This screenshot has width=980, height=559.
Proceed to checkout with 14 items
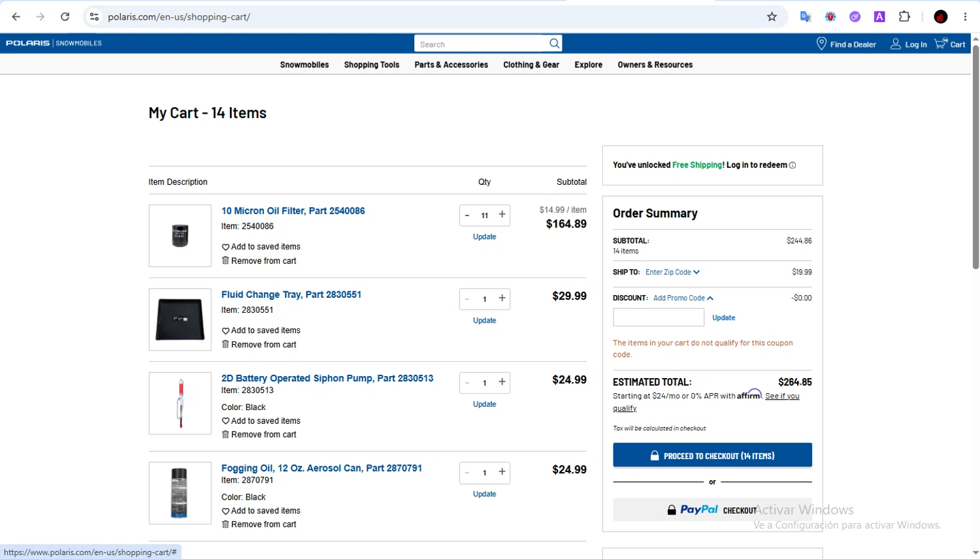point(712,455)
